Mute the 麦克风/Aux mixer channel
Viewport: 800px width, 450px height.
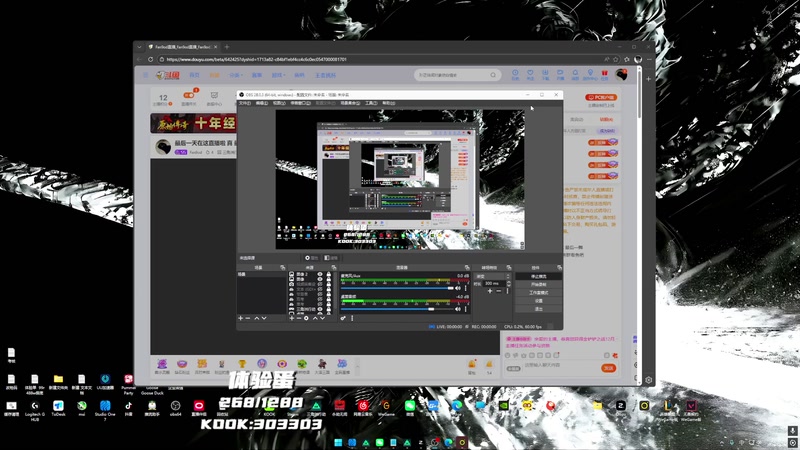coord(458,288)
